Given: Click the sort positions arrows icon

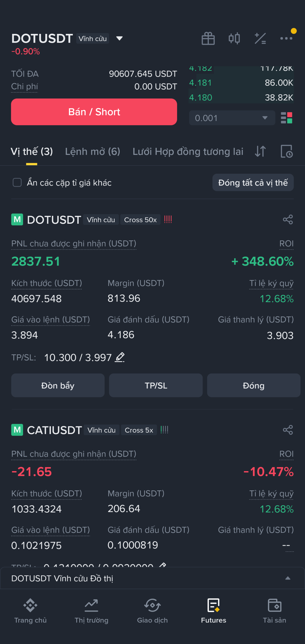Looking at the screenshot, I should (260, 151).
